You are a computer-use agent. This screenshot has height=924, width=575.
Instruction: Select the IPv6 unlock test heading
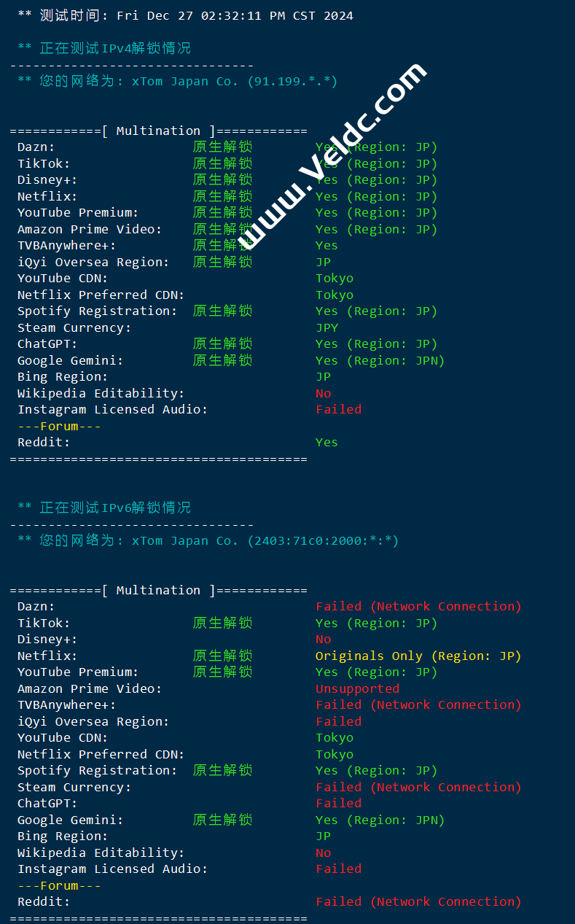(103, 508)
